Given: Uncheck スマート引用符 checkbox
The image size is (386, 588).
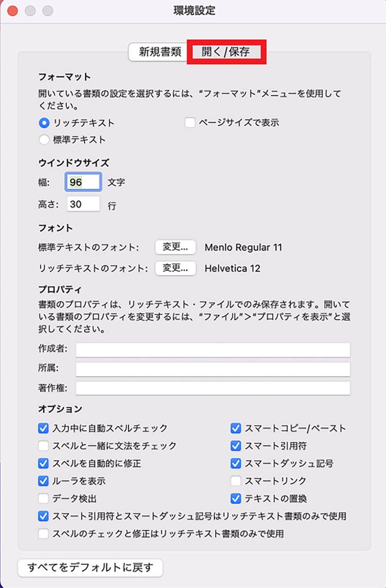Looking at the screenshot, I should (x=236, y=446).
